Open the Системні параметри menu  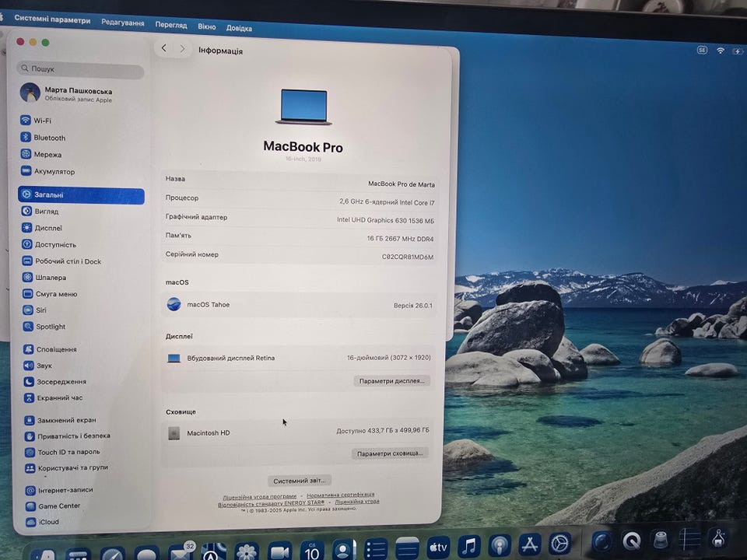(x=52, y=19)
